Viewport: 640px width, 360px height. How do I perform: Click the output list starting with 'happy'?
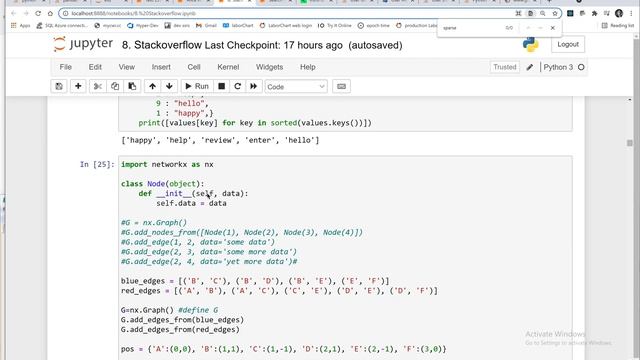(220, 140)
